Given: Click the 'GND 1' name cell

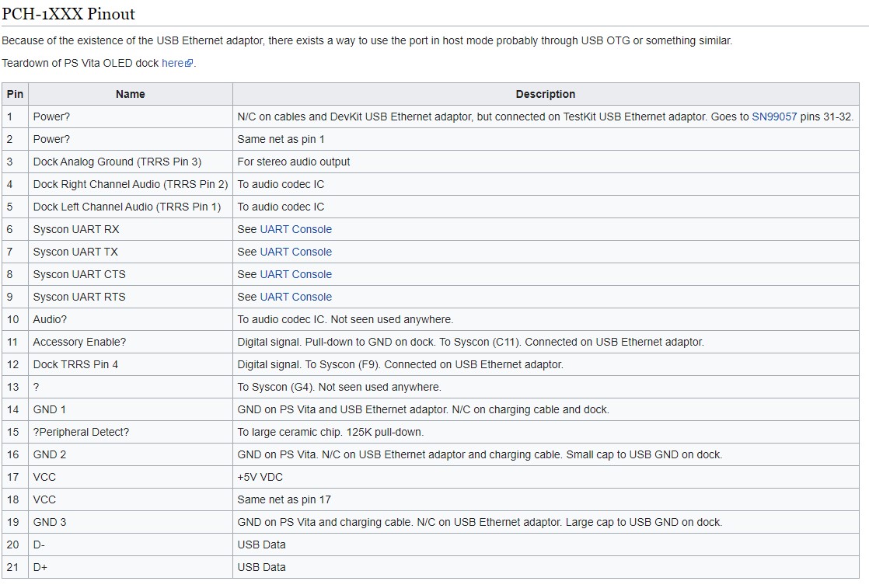Looking at the screenshot, I should pyautogui.click(x=131, y=409).
